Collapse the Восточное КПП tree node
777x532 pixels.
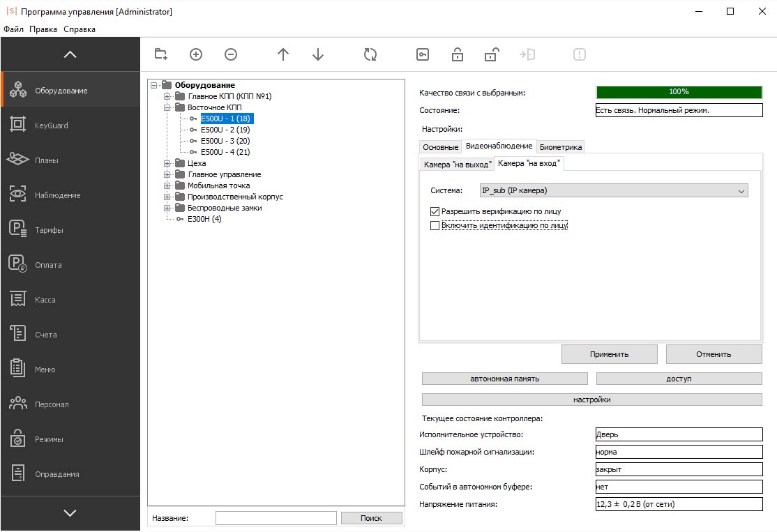[167, 107]
